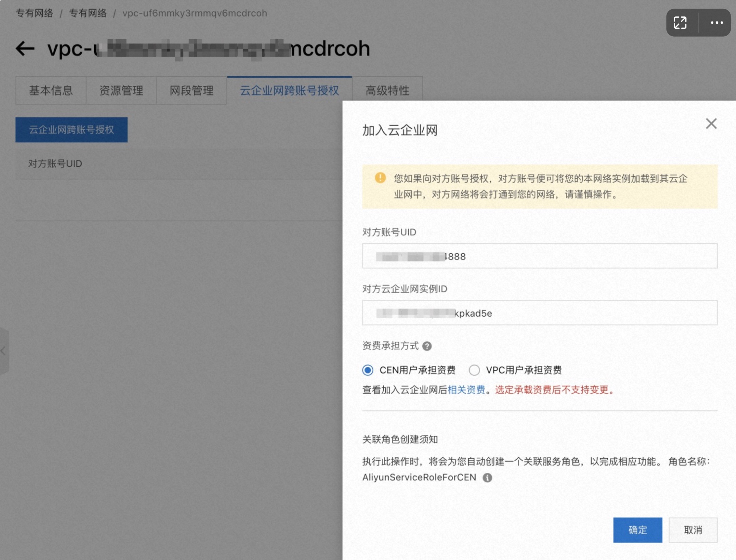The image size is (736, 560).
Task: Open the 相关资费 link
Action: click(466, 390)
